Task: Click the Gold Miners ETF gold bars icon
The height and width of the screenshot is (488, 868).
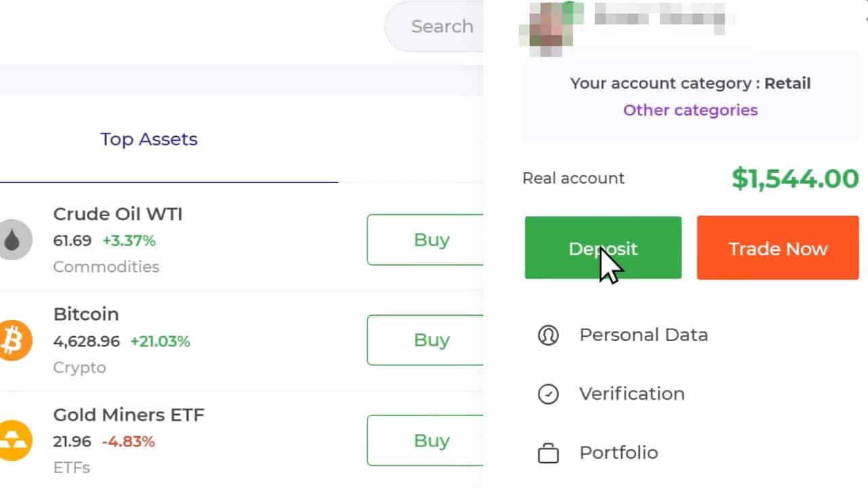Action: pos(15,441)
